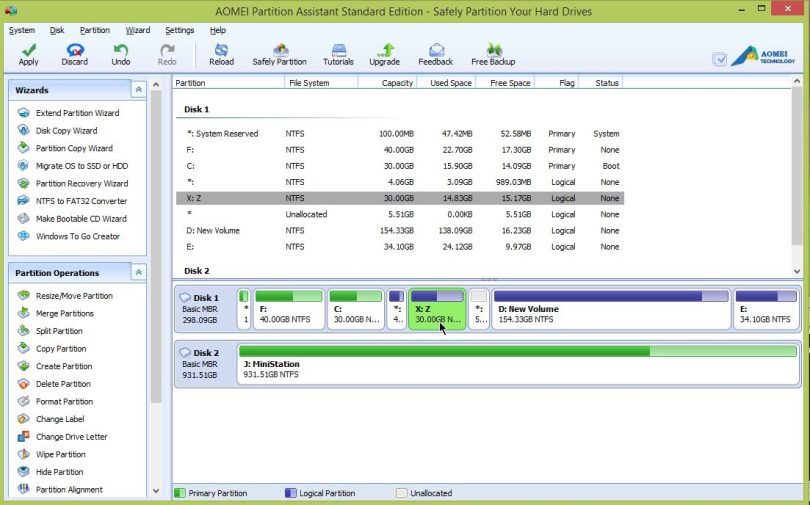The width and height of the screenshot is (810, 505).
Task: Select F: 40.00GB NTFS disk map block
Action: point(289,309)
